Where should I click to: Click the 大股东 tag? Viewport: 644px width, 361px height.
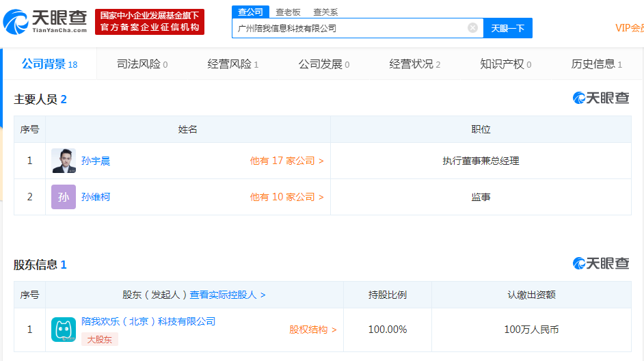(99, 339)
